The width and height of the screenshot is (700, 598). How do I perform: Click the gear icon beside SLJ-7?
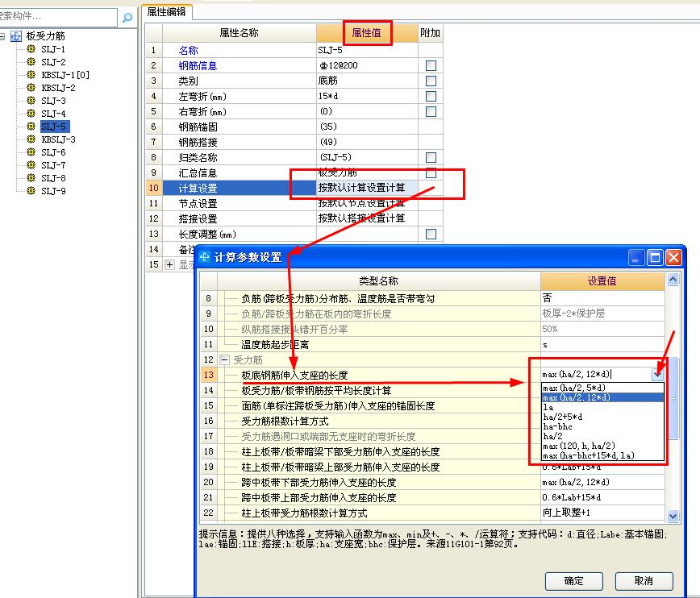tap(31, 165)
